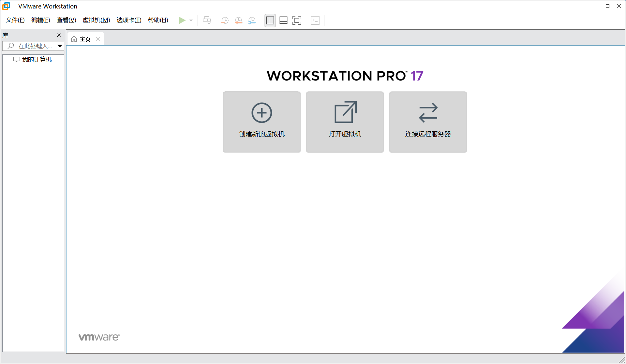Image resolution: width=626 pixels, height=364 pixels.
Task: Expand the library search filter dropdown
Action: tap(60, 46)
